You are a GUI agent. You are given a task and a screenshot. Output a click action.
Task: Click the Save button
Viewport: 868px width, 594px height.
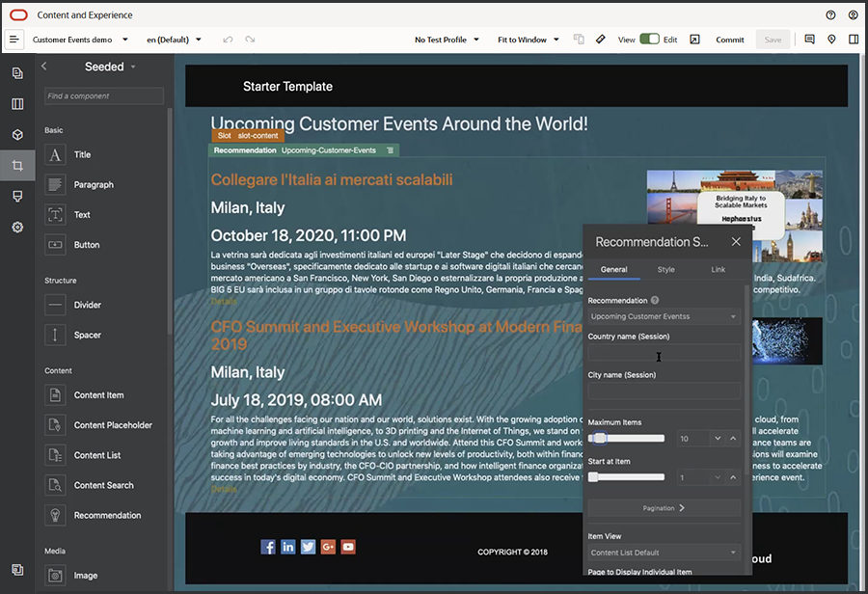point(773,40)
